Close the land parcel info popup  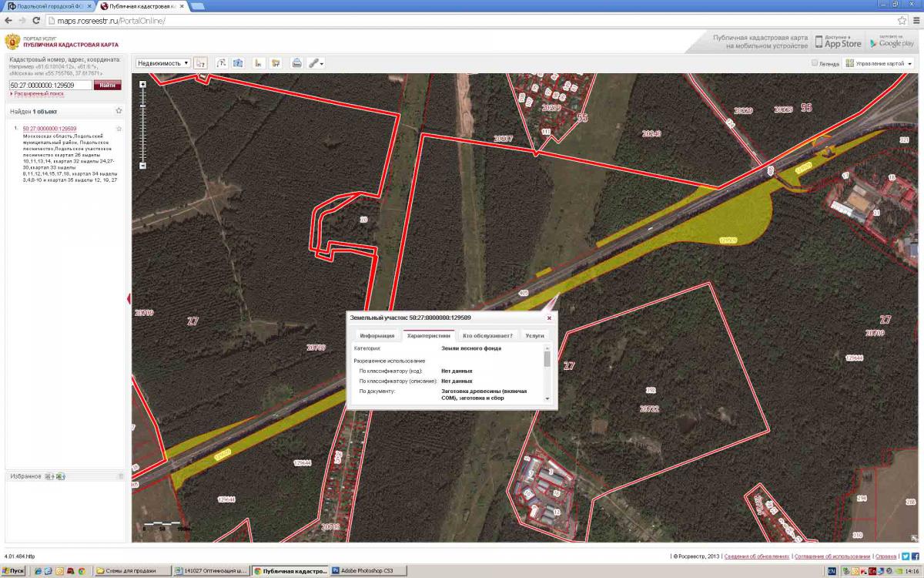pyautogui.click(x=549, y=318)
